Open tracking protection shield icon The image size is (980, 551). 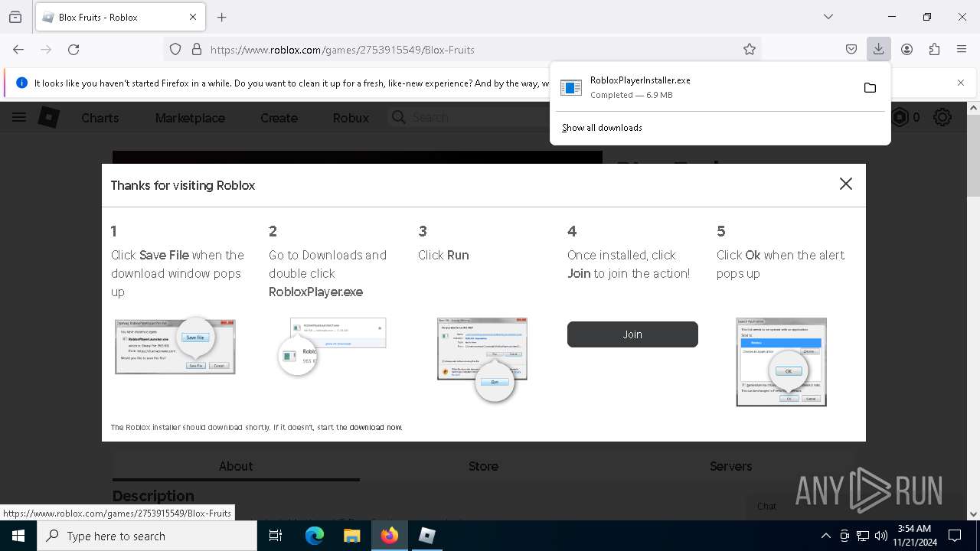[x=175, y=49]
